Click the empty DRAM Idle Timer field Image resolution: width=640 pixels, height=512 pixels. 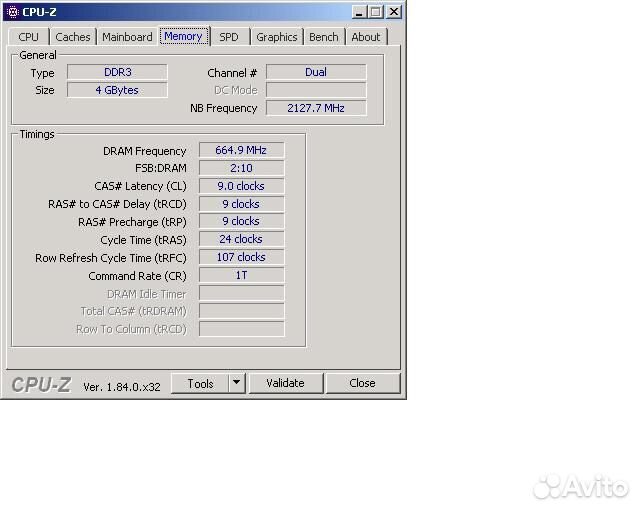pyautogui.click(x=241, y=293)
